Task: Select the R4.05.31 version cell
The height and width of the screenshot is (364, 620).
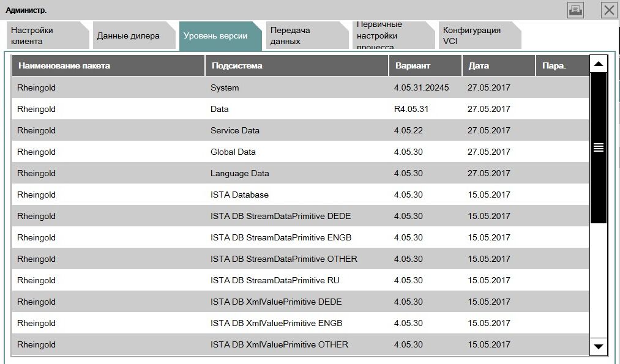Action: (411, 109)
